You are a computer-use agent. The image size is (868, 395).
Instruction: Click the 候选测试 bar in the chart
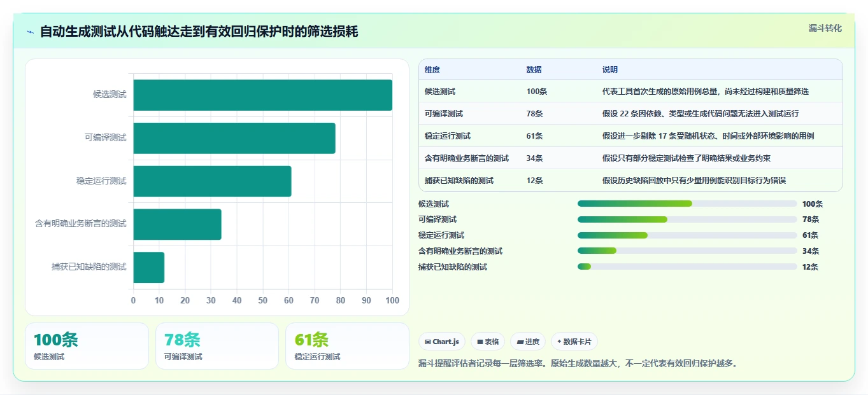point(262,95)
